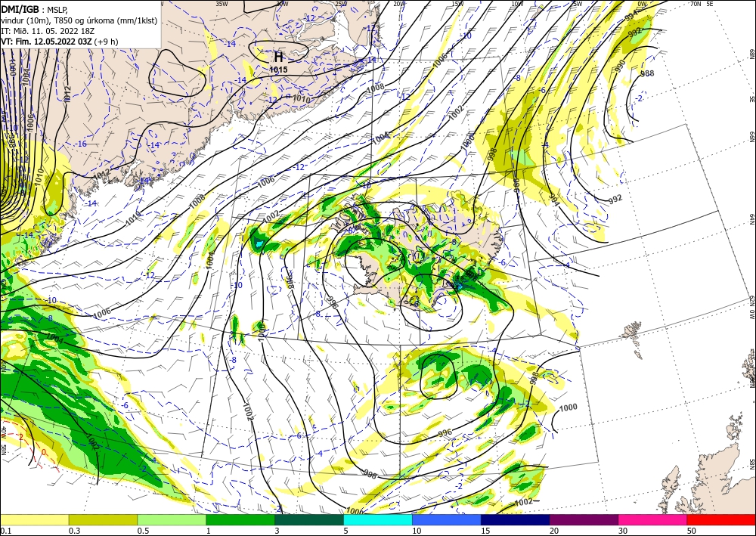Click the dark green 3–5 legend swatch
Screen dimensions: 756x536
(x=309, y=519)
